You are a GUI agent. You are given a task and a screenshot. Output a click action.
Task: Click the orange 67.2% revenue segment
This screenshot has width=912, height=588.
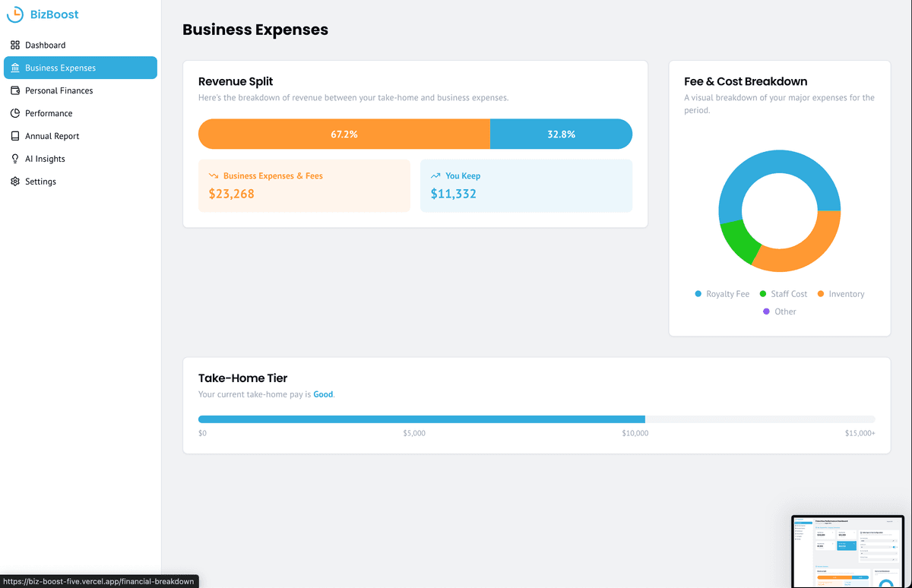click(x=342, y=134)
